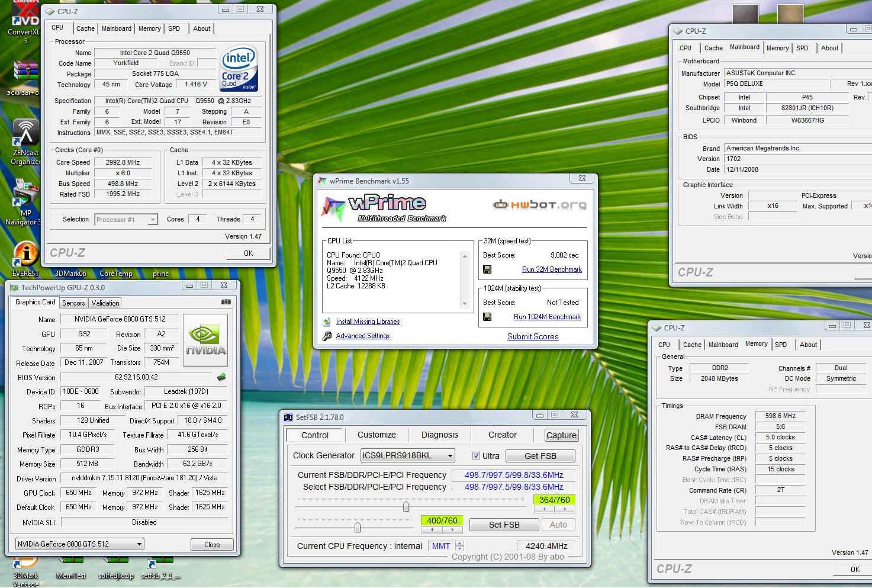Click the upper FSB slider thumb in SetFSB
Screen dimensions: 872x588
(x=406, y=506)
